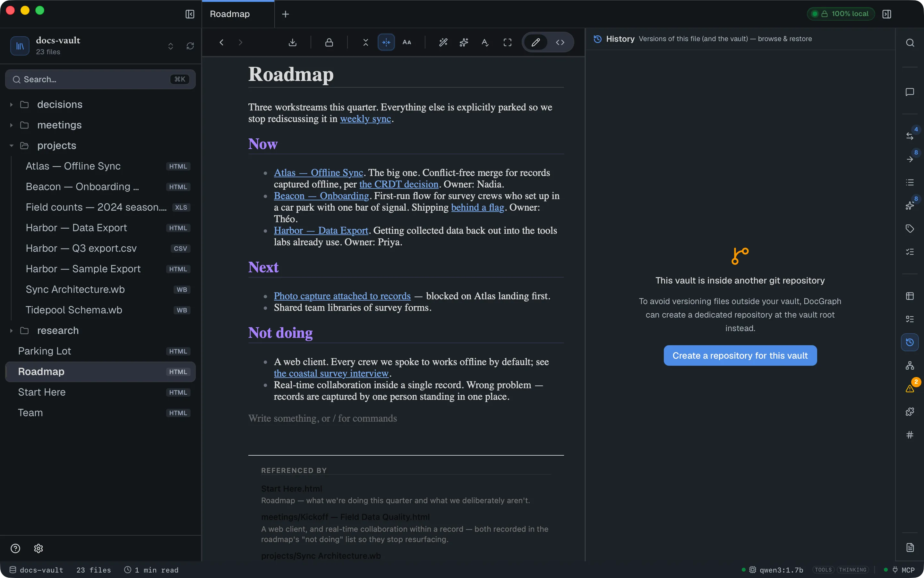Click the magic wand toolbar icon
The height and width of the screenshot is (578, 924).
(443, 42)
